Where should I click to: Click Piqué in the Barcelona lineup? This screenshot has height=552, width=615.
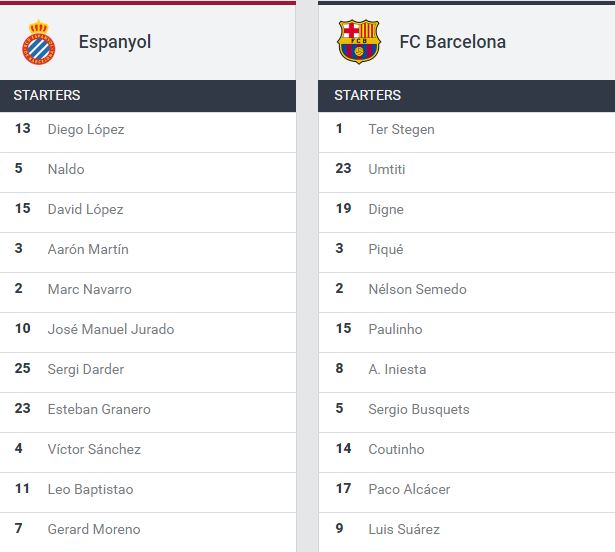[386, 249]
